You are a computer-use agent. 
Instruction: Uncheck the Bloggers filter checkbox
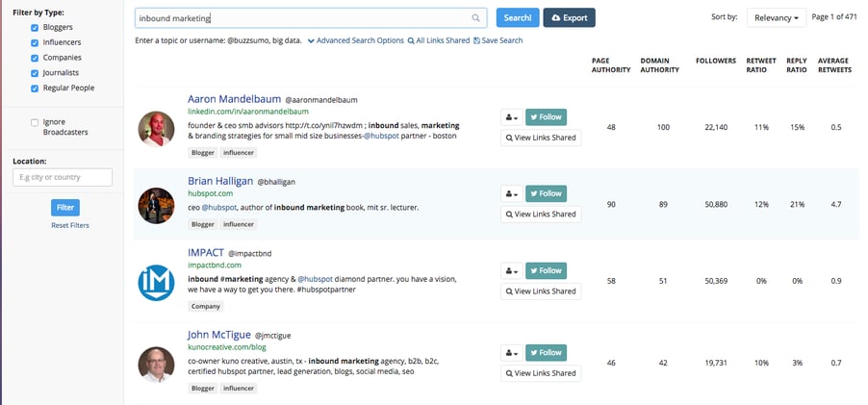(x=35, y=28)
